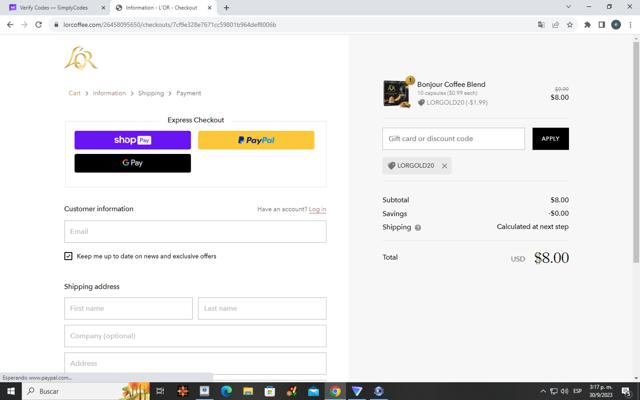Close the Verify Codes tab
640x400 pixels.
click(103, 7)
